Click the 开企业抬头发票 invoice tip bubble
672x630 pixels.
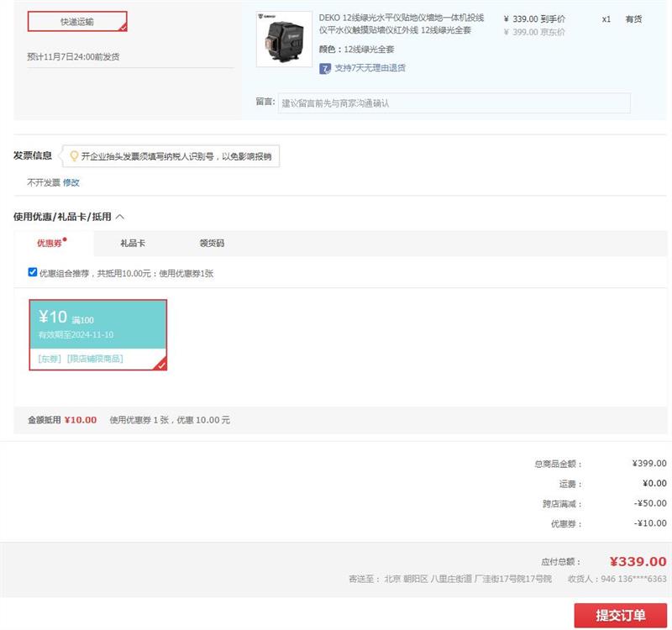coord(176,156)
